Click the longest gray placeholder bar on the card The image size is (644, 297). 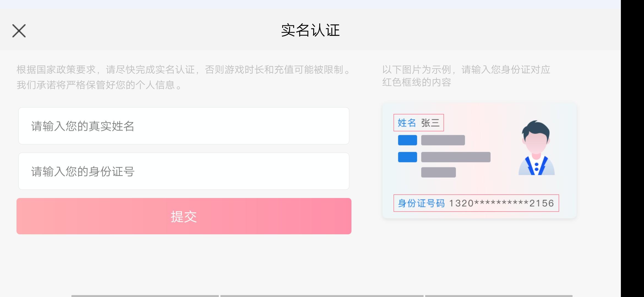click(x=456, y=157)
